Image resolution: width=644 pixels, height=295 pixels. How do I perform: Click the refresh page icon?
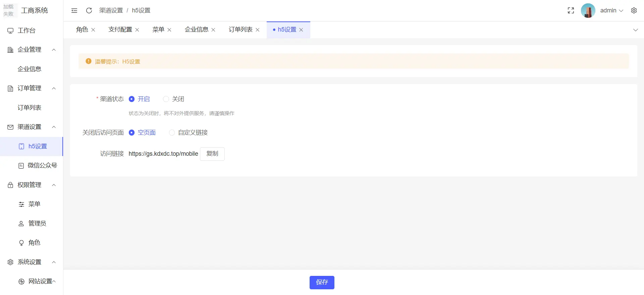point(89,10)
